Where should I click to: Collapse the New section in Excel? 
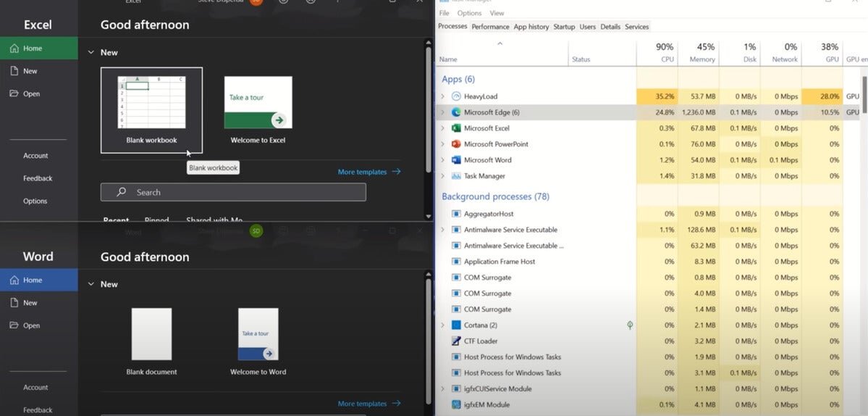pyautogui.click(x=90, y=53)
